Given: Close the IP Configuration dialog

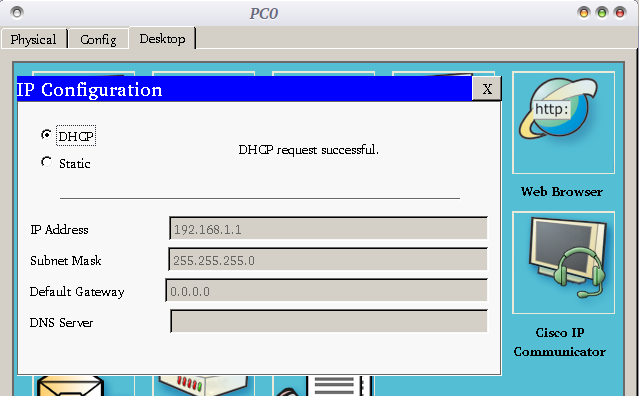Looking at the screenshot, I should coord(487,88).
